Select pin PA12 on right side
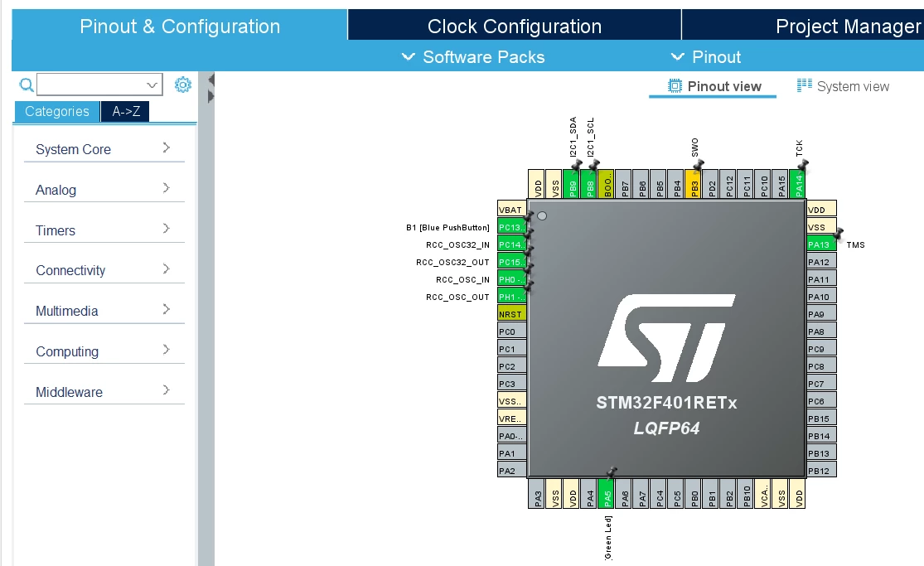Image resolution: width=924 pixels, height=566 pixels. coord(821,262)
